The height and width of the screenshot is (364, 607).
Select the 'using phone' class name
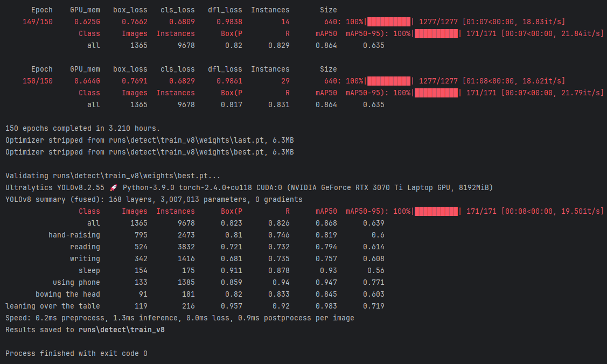pyautogui.click(x=76, y=282)
